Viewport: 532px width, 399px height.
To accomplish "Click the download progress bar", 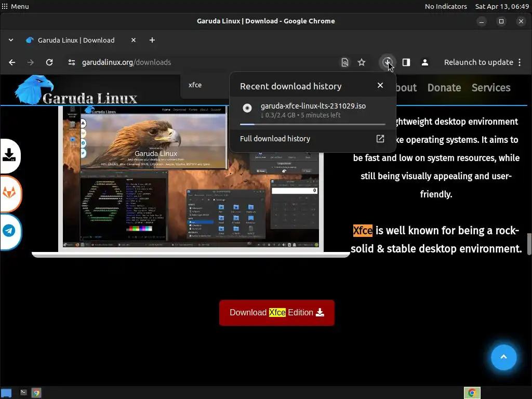I will (x=312, y=125).
